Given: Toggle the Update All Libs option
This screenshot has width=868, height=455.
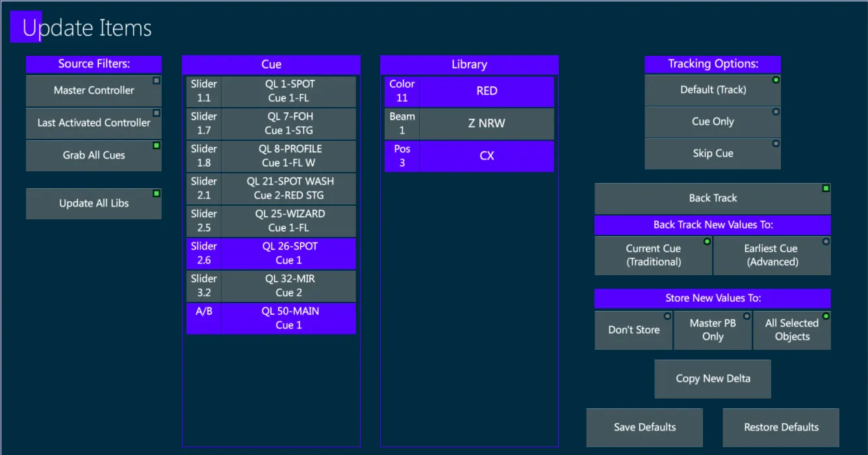Looking at the screenshot, I should click(94, 203).
